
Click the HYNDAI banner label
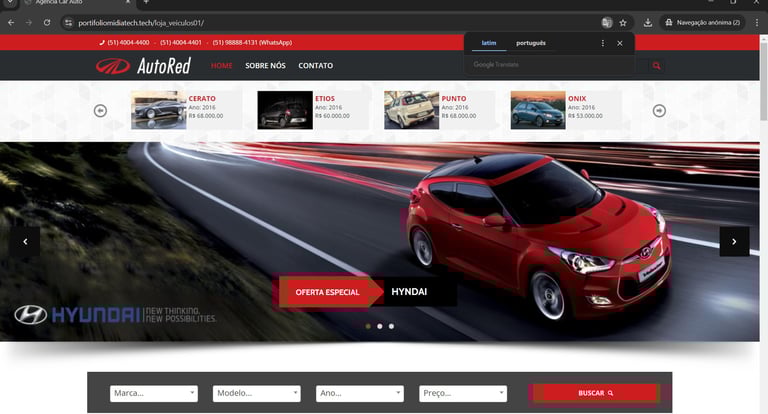point(409,292)
